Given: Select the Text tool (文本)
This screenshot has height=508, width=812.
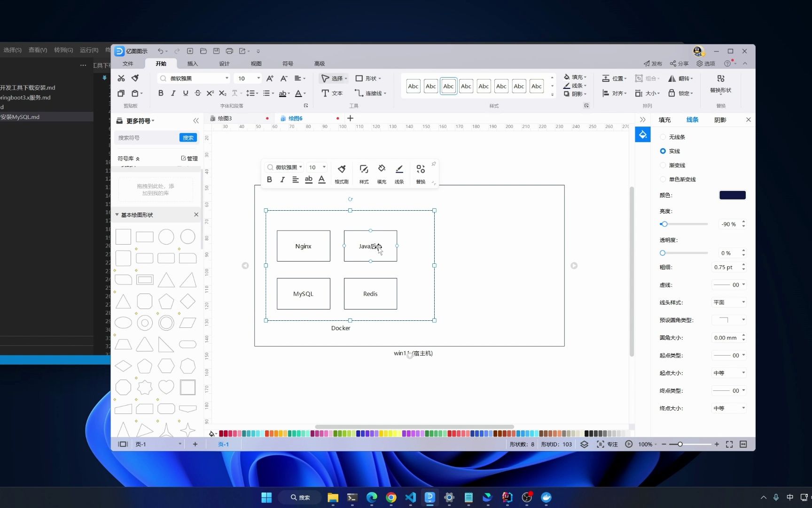Looking at the screenshot, I should point(332,93).
